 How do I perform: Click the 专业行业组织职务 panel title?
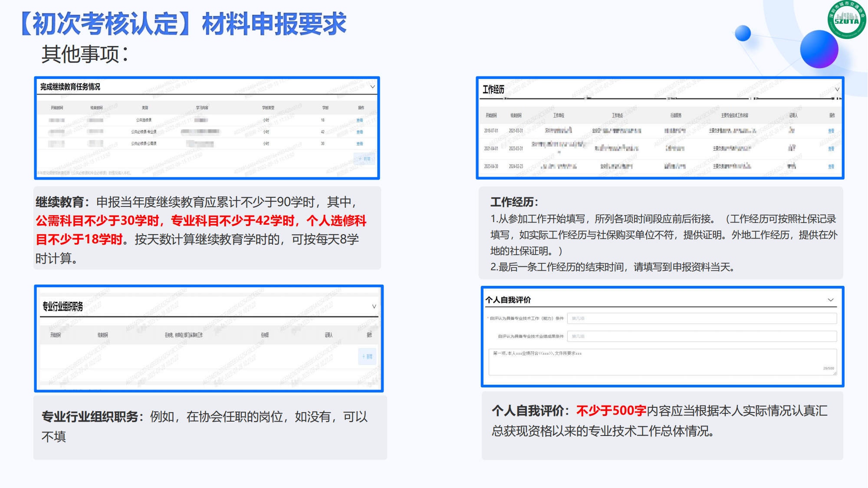[62, 307]
